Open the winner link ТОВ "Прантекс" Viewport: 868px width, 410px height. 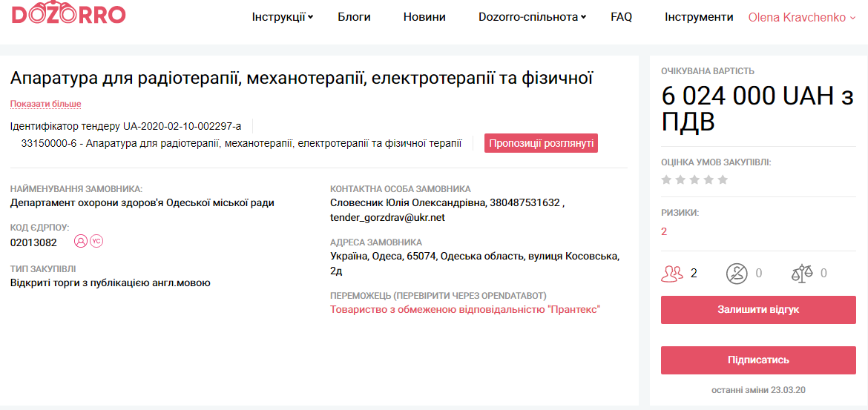466,309
